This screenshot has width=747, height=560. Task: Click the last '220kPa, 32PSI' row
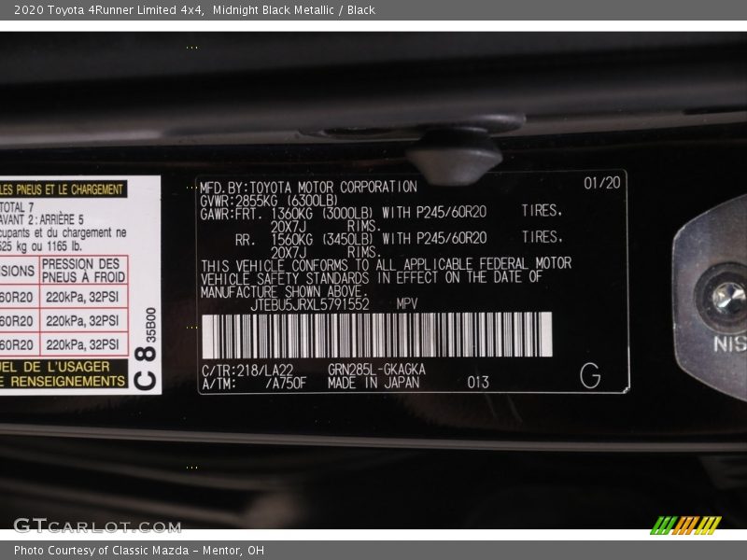point(82,344)
